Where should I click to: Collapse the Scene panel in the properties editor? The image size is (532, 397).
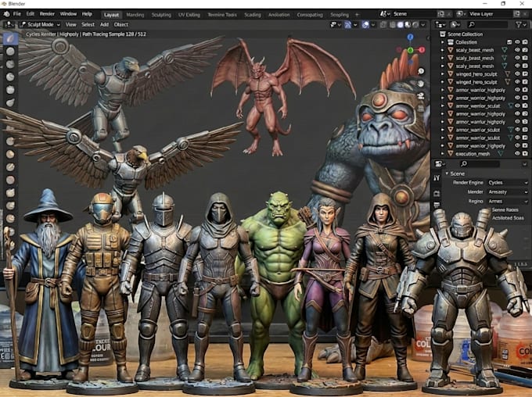448,173
